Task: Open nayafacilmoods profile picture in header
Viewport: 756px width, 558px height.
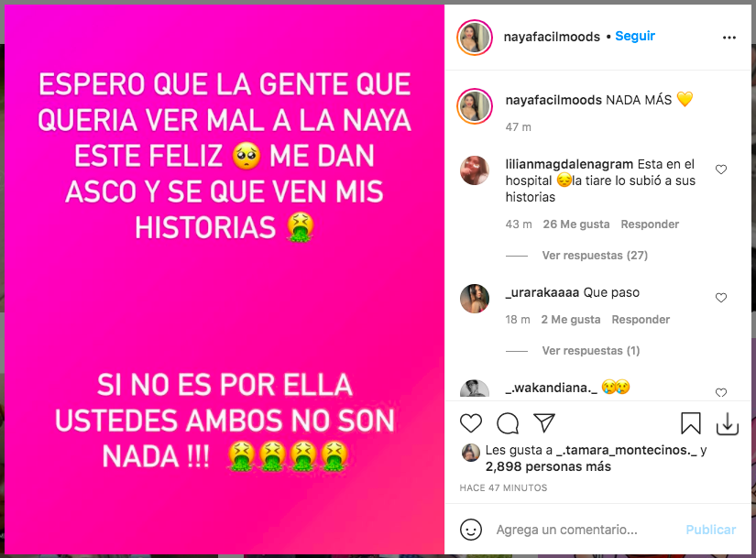Action: pos(475,38)
